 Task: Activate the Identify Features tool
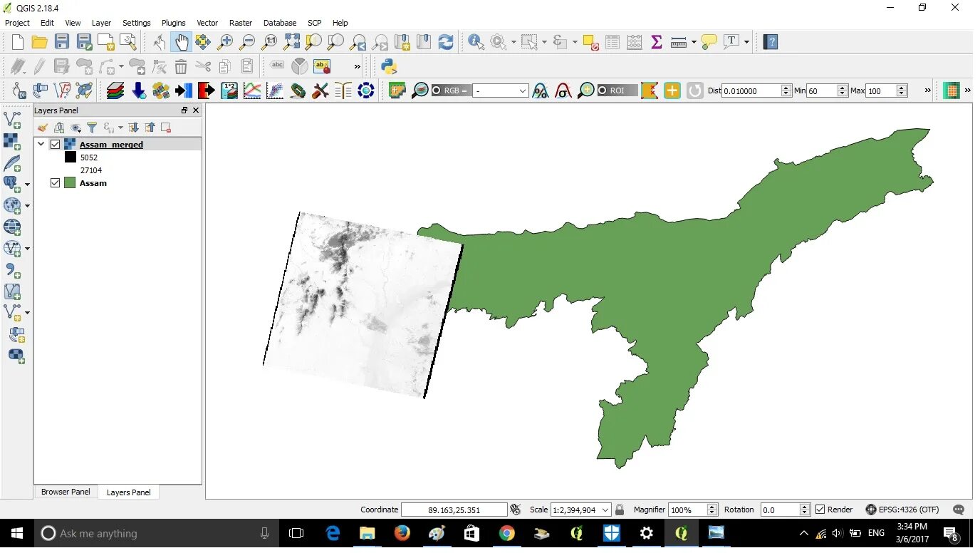pyautogui.click(x=476, y=42)
